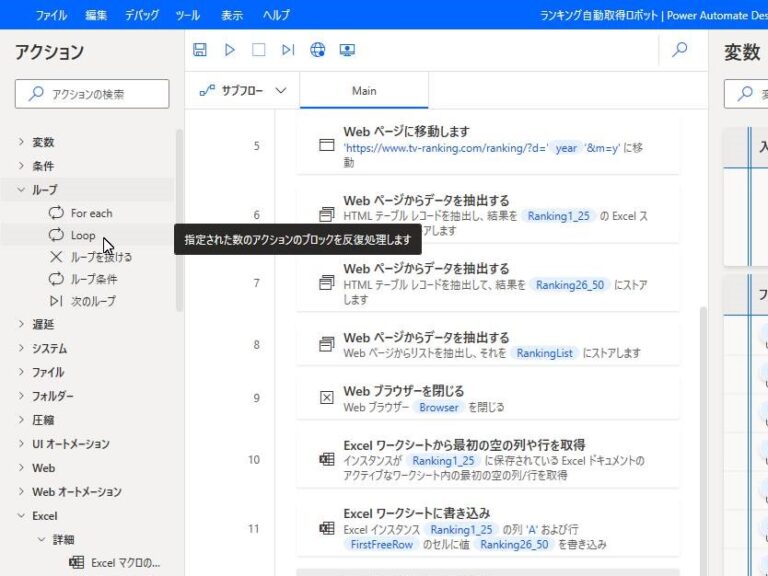The width and height of the screenshot is (768, 576).
Task: Click the actions pane vertical scrollbar
Action: pyautogui.click(x=179, y=220)
